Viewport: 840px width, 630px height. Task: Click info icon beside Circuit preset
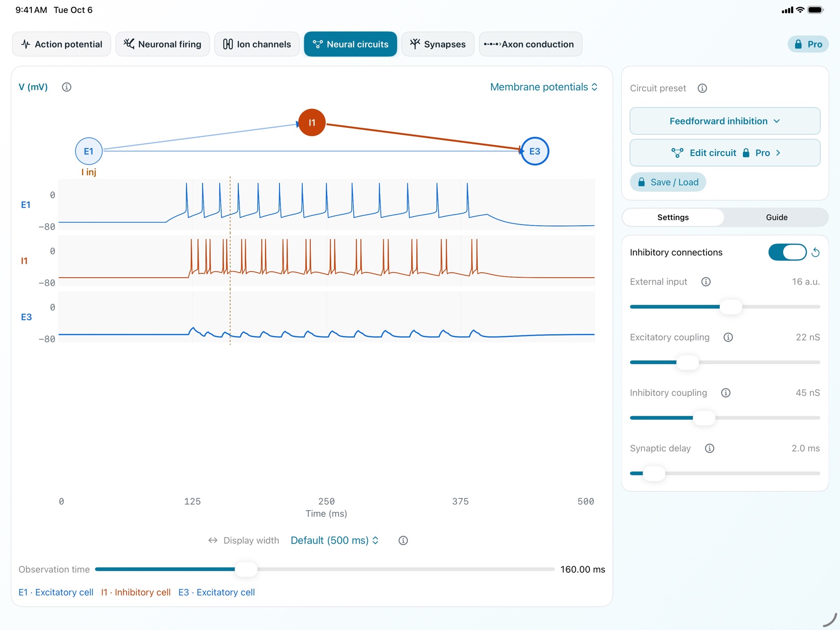(702, 88)
